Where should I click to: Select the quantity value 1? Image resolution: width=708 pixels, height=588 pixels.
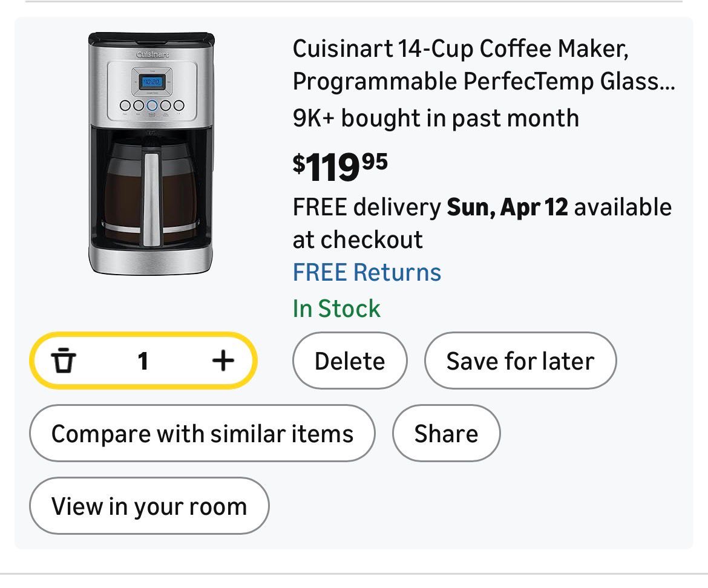pyautogui.click(x=143, y=361)
